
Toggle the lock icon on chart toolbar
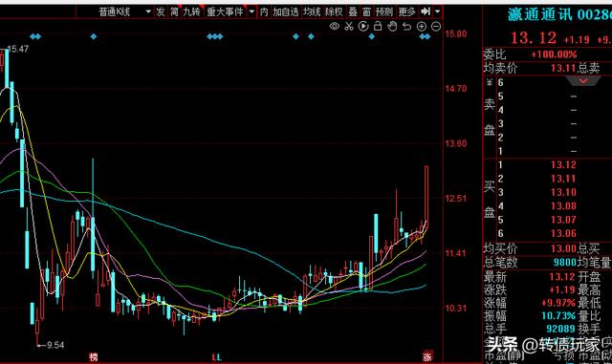tap(378, 26)
